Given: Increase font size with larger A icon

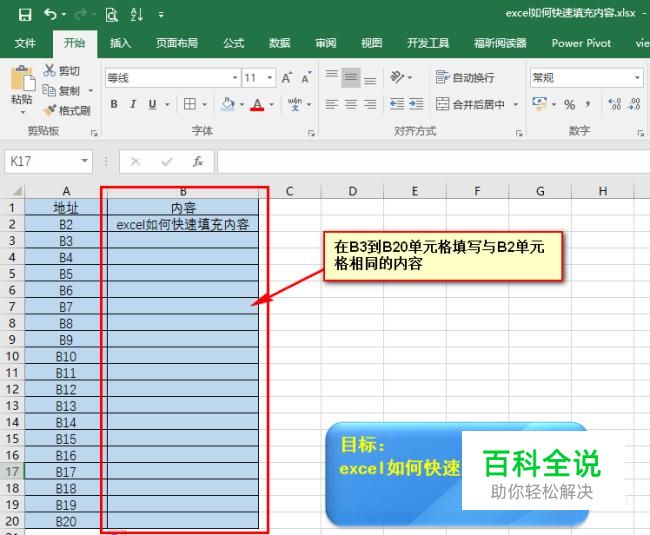Looking at the screenshot, I should [x=286, y=78].
